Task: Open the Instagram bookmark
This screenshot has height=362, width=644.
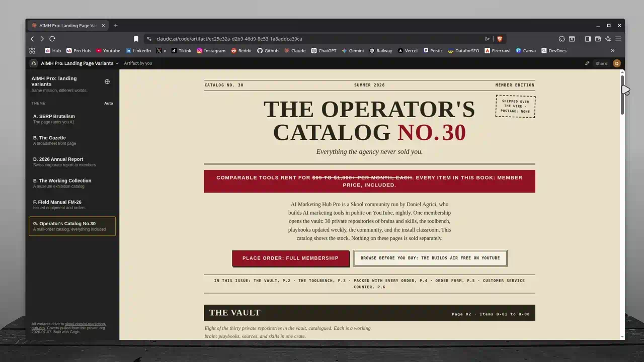Action: tap(211, 51)
